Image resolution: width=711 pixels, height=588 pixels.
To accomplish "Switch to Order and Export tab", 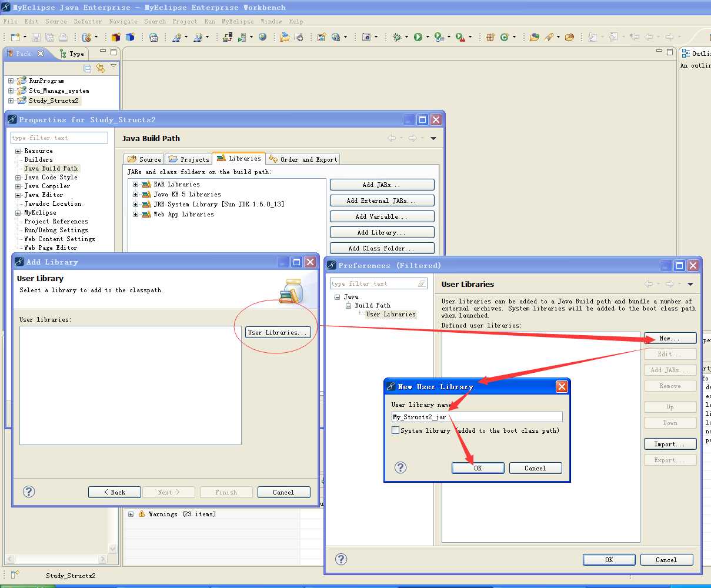I will click(x=303, y=159).
